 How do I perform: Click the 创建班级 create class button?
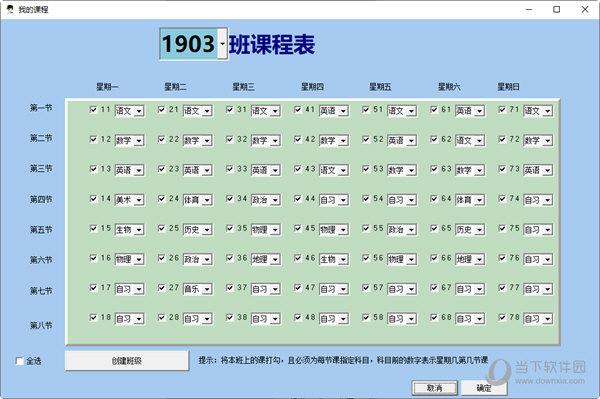[127, 360]
